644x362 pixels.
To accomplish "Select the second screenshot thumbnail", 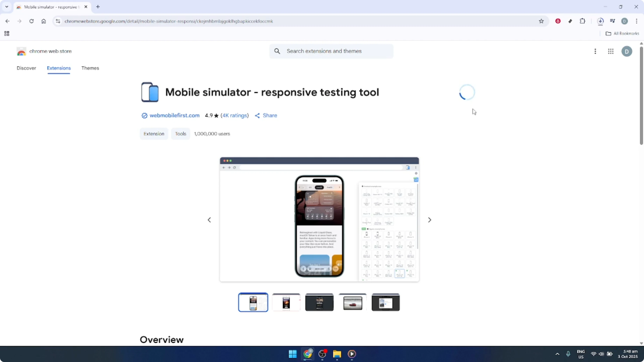I will pos(286,302).
